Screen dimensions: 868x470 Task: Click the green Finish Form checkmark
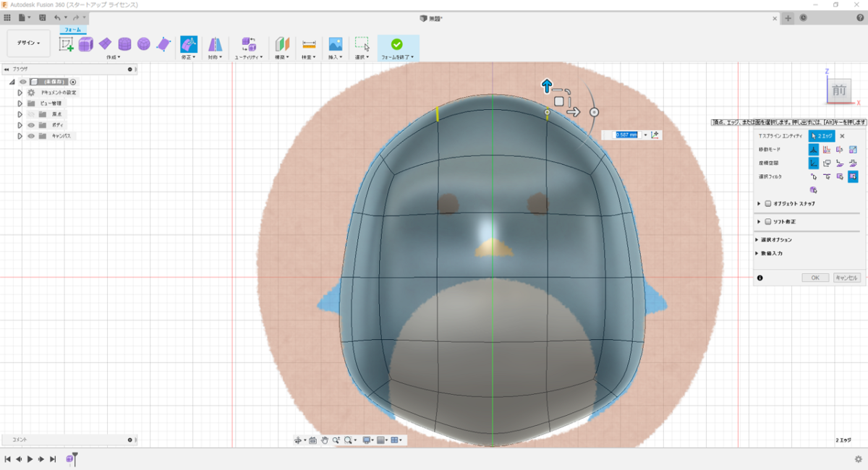pos(397,44)
